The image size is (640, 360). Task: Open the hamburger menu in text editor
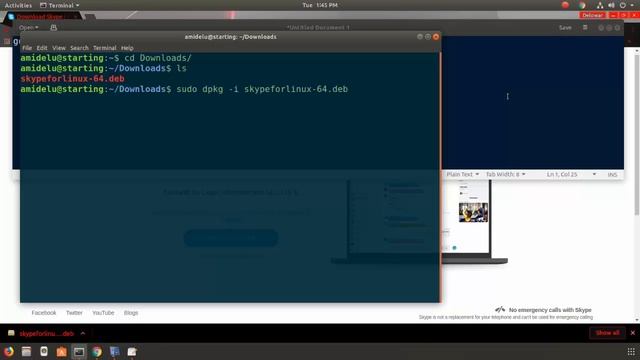pos(585,28)
